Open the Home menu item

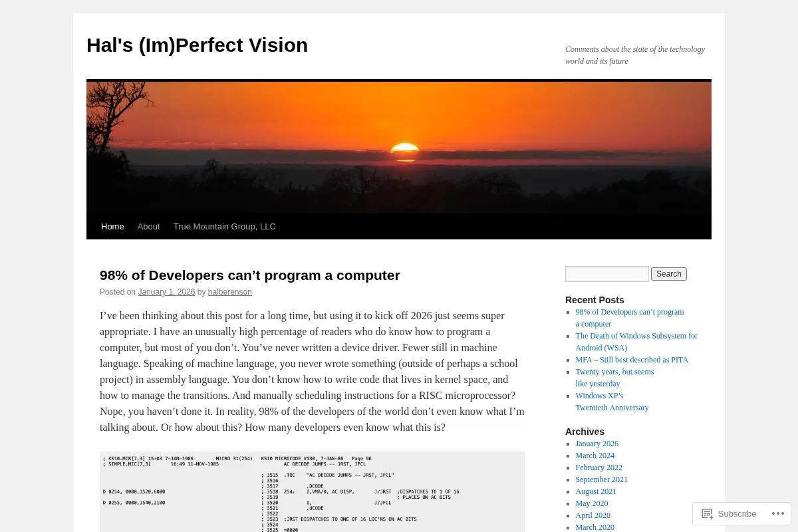pos(112,226)
